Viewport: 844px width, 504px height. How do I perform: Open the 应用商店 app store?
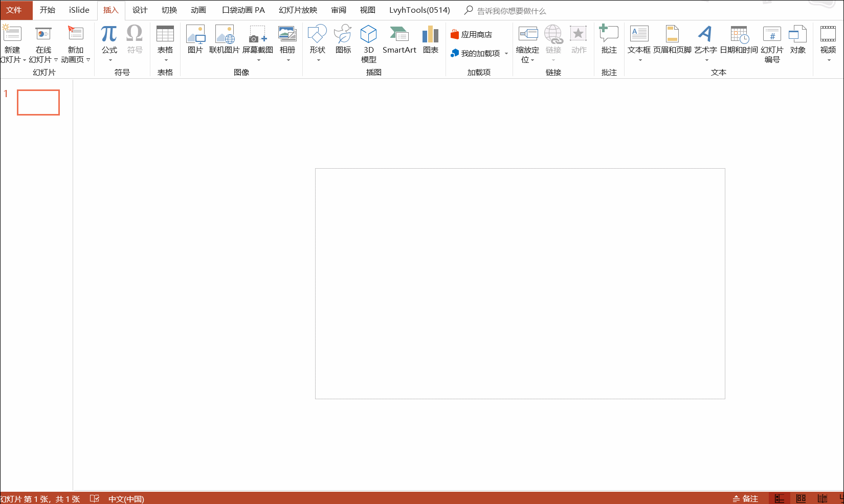(x=471, y=35)
